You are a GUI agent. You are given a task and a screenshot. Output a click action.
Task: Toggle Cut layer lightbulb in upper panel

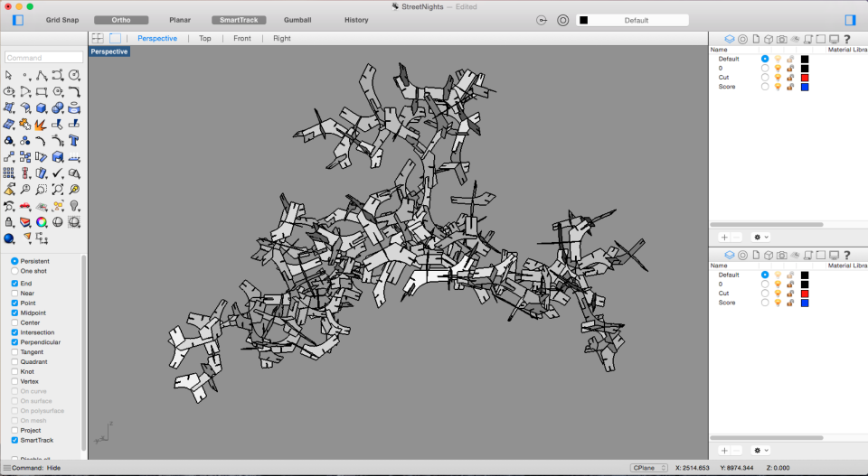point(778,78)
